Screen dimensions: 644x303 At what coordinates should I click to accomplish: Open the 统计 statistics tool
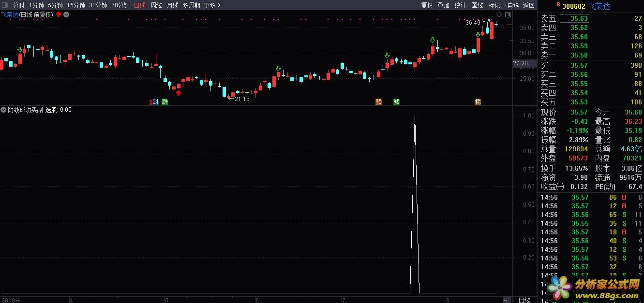click(461, 5)
